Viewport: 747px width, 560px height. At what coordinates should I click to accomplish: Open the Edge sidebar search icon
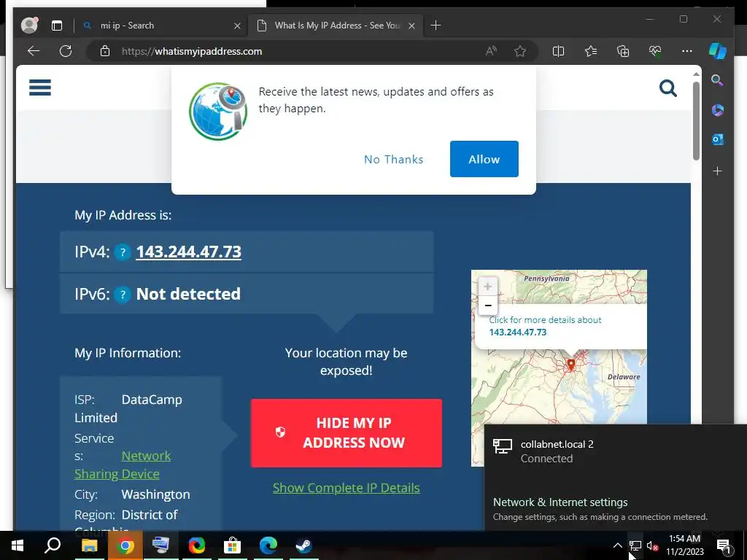(x=718, y=80)
